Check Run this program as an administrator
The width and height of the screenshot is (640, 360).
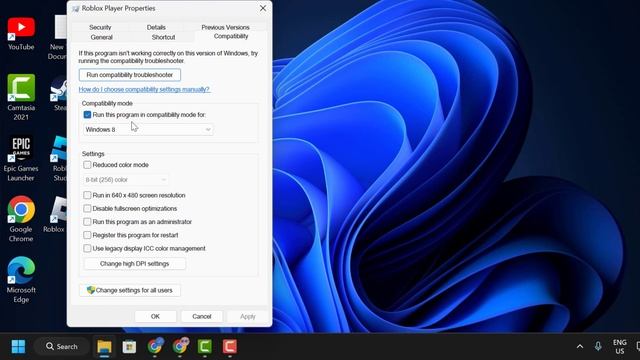click(x=87, y=222)
